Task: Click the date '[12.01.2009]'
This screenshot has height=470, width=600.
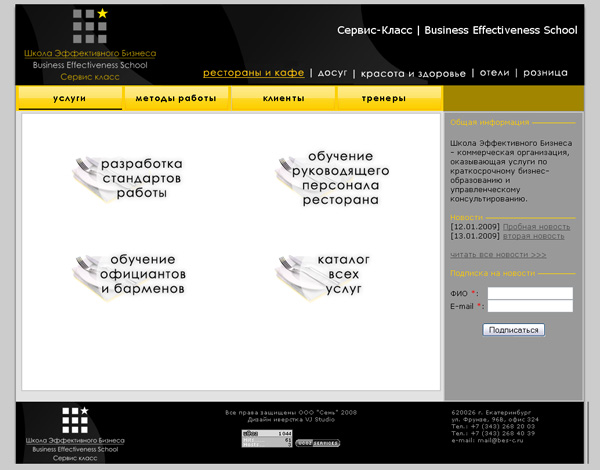Action: [x=475, y=227]
